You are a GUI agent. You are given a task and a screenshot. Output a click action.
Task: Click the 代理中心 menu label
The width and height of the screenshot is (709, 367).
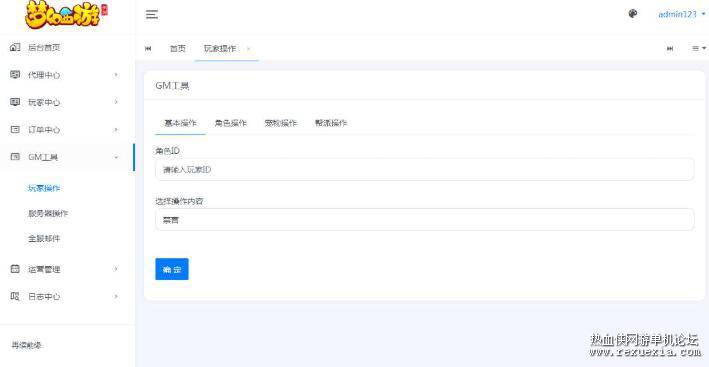coord(44,75)
